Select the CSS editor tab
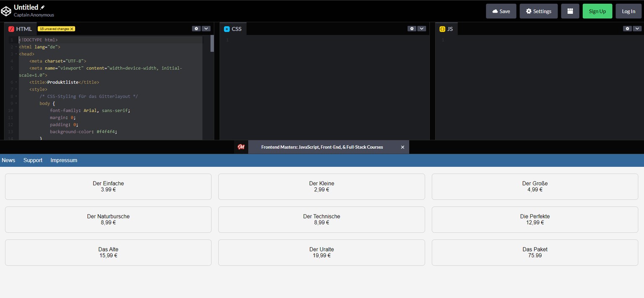The image size is (644, 298). click(233, 29)
